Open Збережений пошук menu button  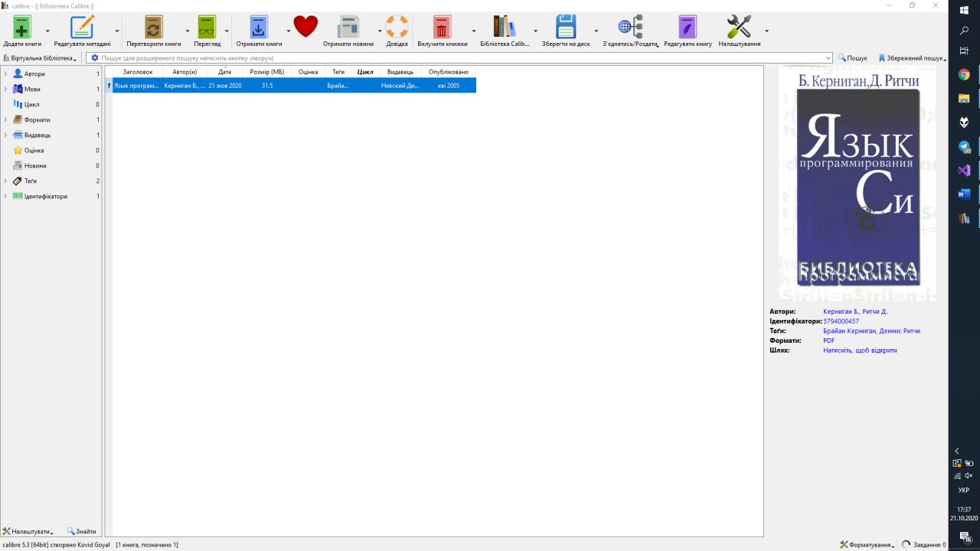pos(912,58)
